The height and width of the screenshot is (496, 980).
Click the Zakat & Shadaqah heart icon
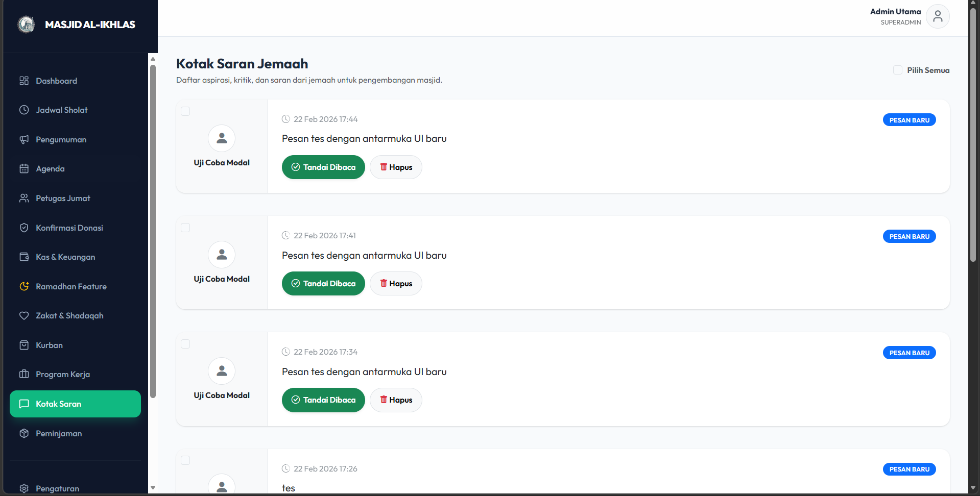tap(24, 315)
